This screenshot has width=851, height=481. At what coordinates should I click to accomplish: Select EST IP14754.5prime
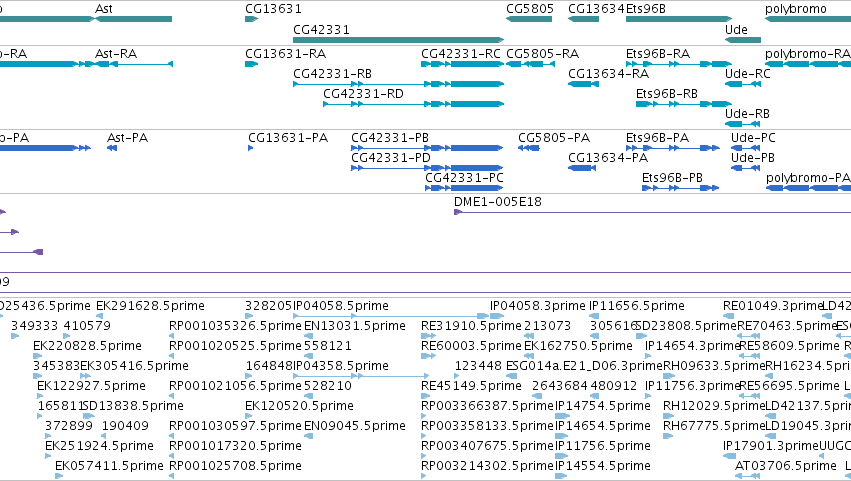[602, 407]
